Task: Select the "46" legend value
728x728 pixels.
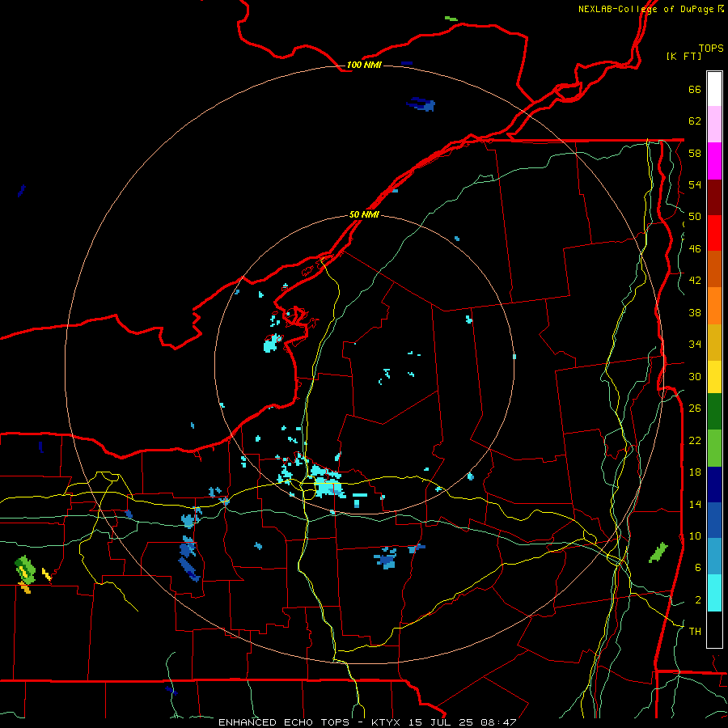Action: click(695, 249)
